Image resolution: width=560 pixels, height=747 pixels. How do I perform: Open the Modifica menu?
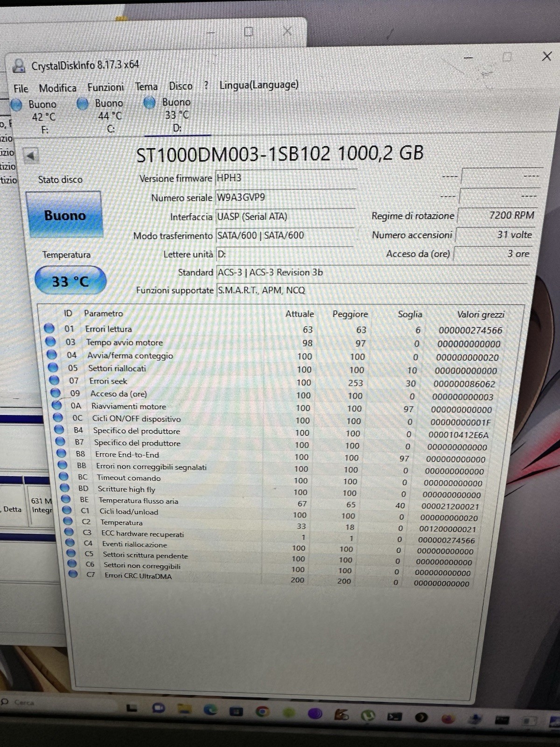click(x=58, y=88)
